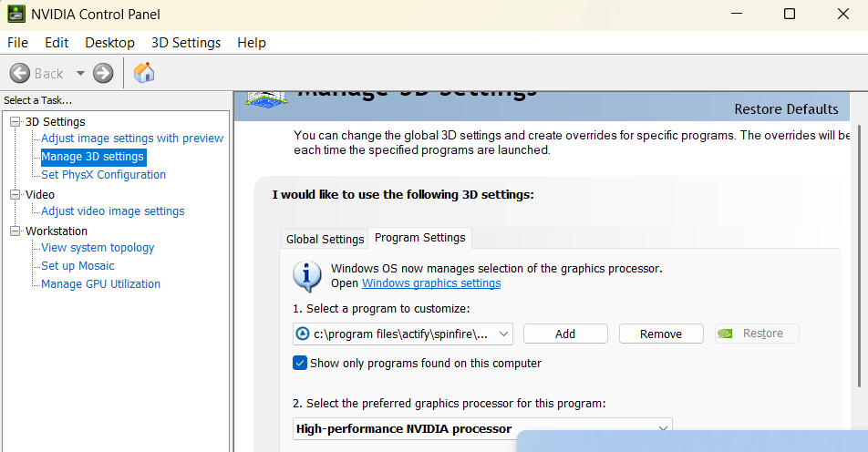Open the program to customize dropdown

click(504, 334)
